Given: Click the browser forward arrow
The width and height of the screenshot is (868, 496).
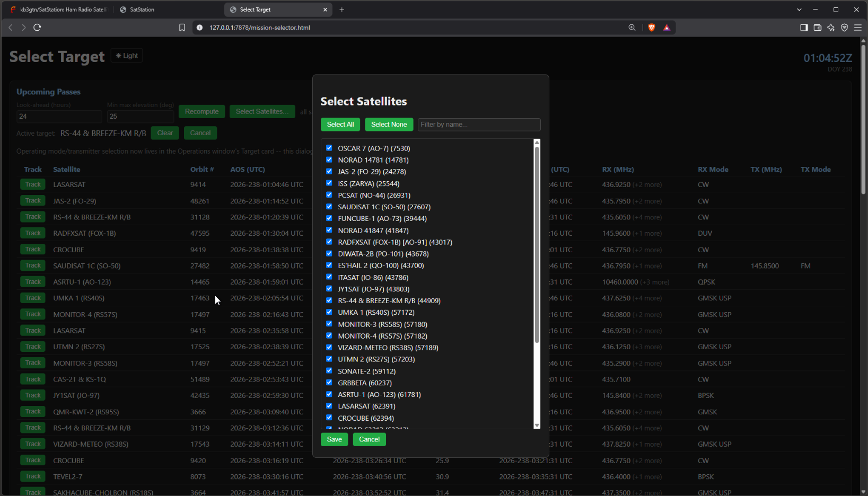Looking at the screenshot, I should pos(24,28).
